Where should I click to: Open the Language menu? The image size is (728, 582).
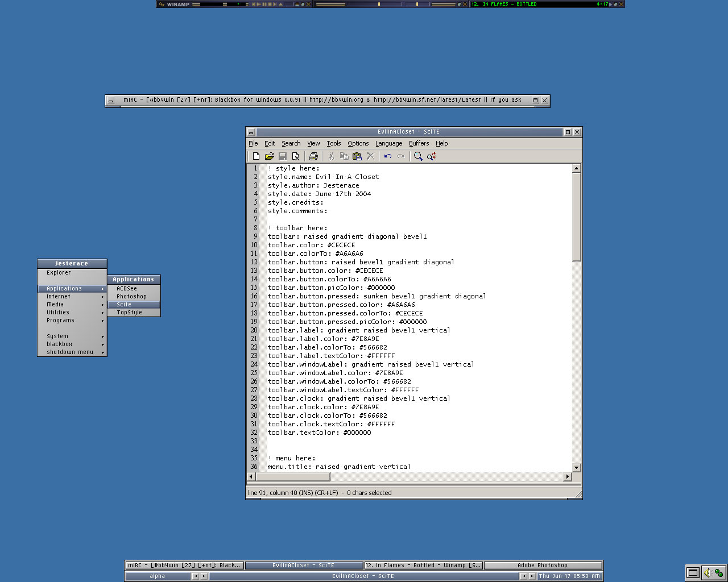[x=388, y=143]
